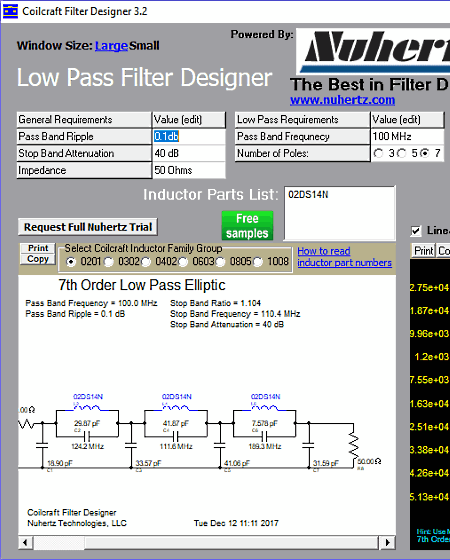Click the 18.90 pF shunt capacitor value
The width and height of the screenshot is (450, 560).
pyautogui.click(x=60, y=463)
